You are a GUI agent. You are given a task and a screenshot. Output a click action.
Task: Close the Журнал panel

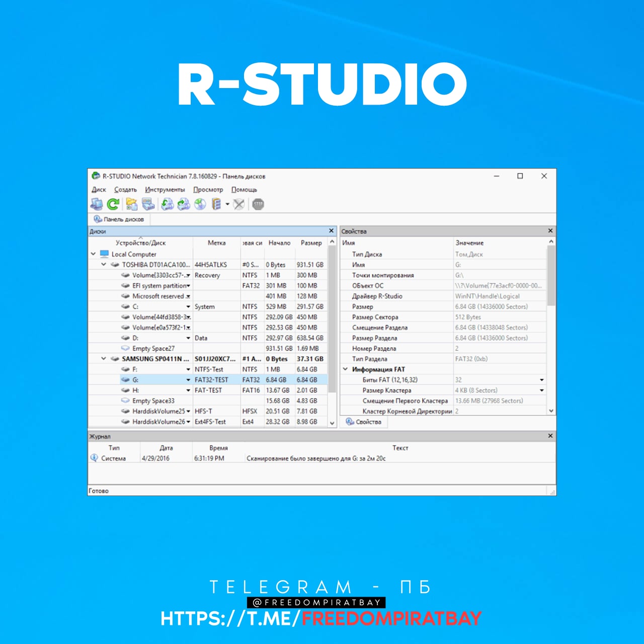click(550, 436)
